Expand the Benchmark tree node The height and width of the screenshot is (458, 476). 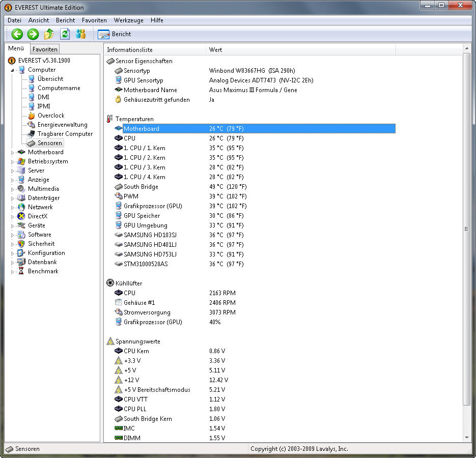click(x=13, y=271)
